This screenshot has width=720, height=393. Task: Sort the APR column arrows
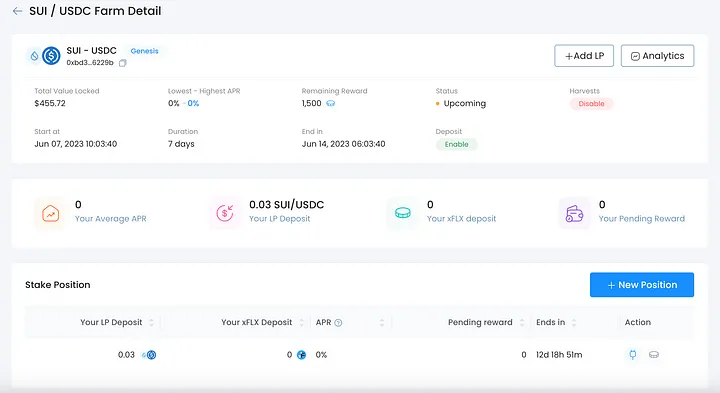[x=382, y=322]
